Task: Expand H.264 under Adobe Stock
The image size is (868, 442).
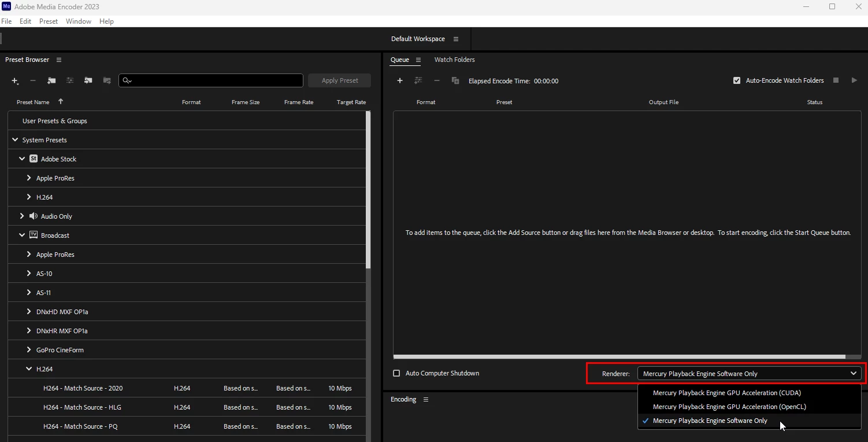Action: tap(29, 197)
